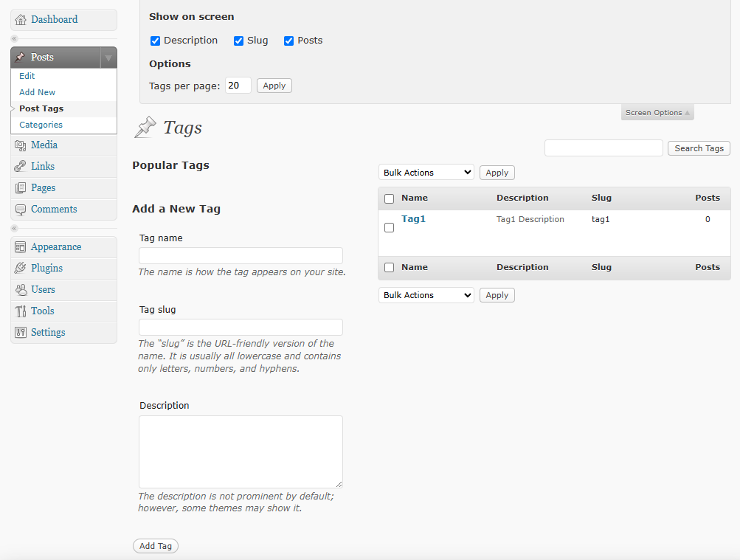Click the Description textarea
Screen dimensions: 740x560
click(x=241, y=452)
